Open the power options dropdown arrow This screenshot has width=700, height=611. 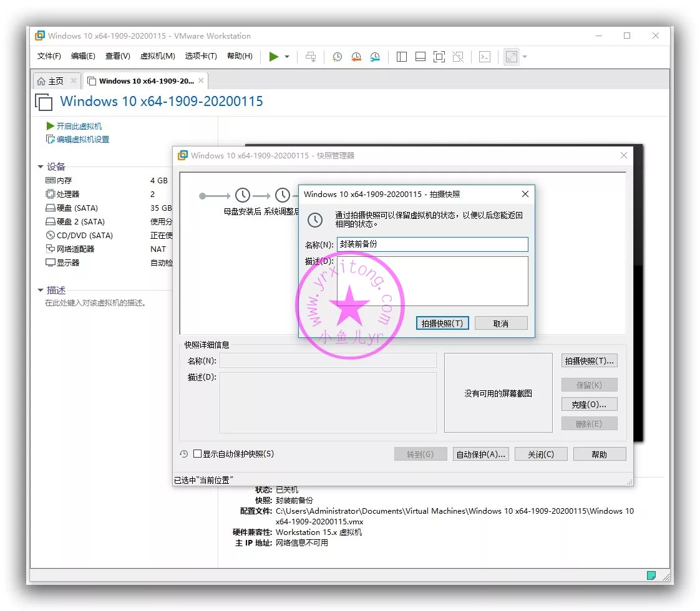287,57
